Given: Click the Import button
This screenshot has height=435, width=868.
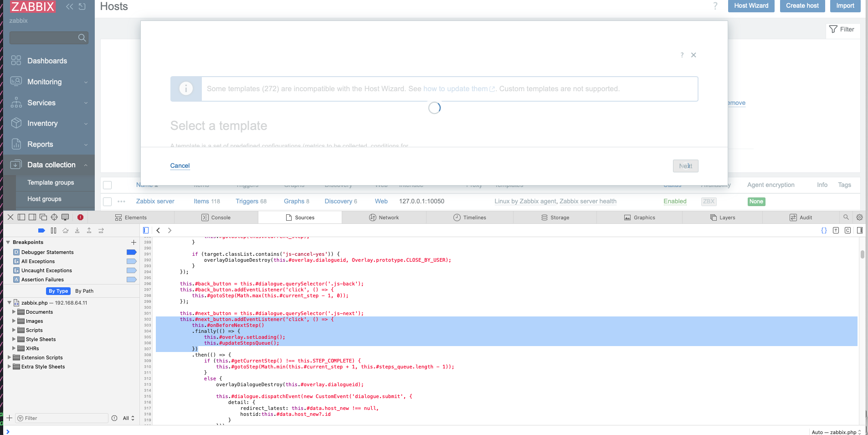Looking at the screenshot, I should pos(845,6).
